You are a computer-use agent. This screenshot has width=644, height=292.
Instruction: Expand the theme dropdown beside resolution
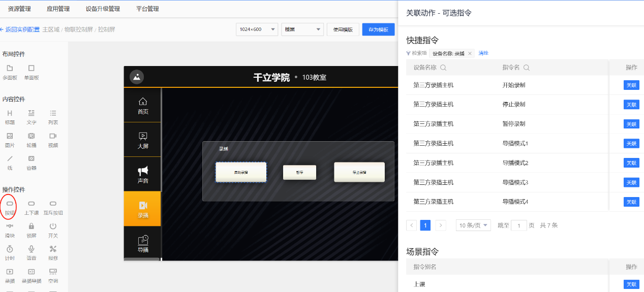pos(302,29)
